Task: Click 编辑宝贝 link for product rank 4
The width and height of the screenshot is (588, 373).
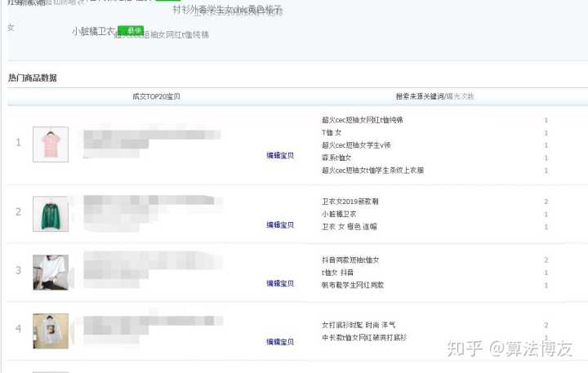Action: click(x=280, y=342)
